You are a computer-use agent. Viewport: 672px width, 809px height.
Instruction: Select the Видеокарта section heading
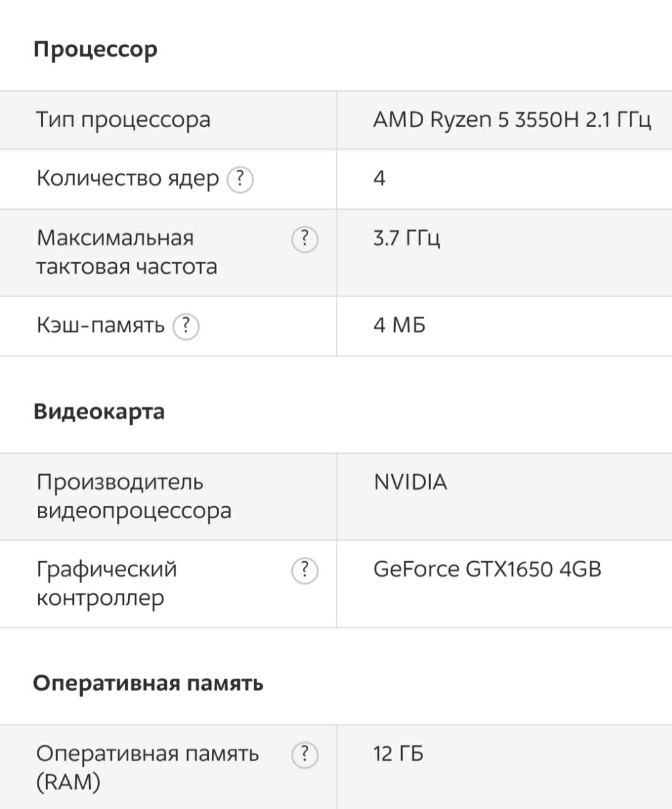(99, 411)
